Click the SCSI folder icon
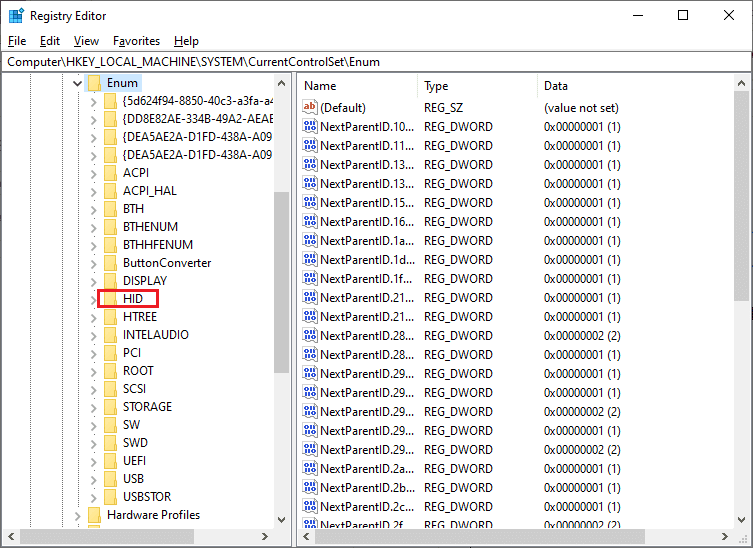 [110, 389]
